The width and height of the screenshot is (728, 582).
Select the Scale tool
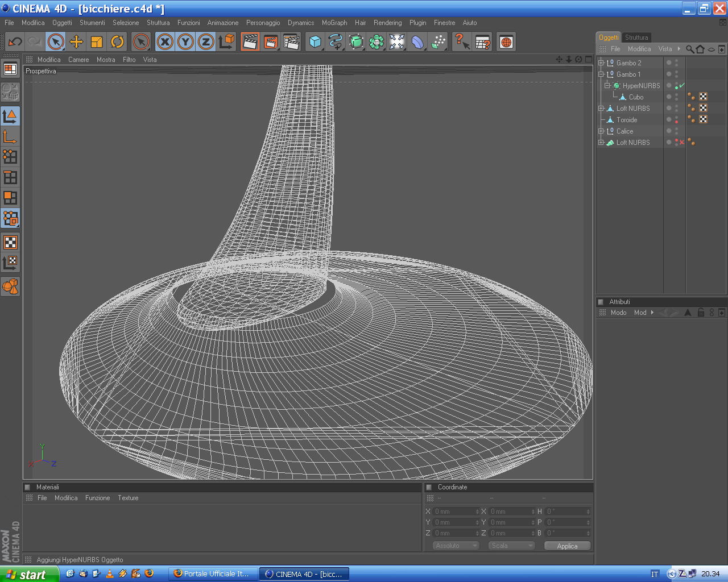(x=97, y=41)
